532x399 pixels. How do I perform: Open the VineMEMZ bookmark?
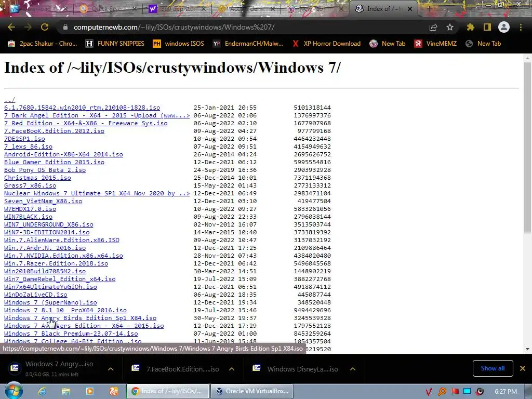436,44
